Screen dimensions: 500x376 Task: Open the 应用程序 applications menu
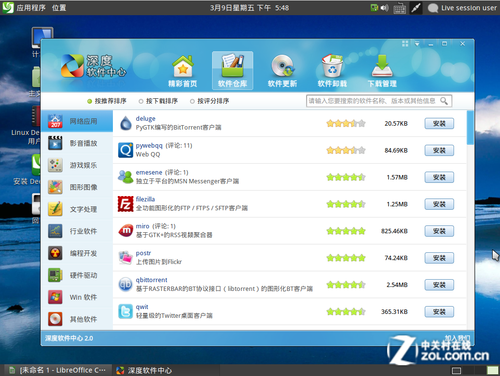[x=31, y=8]
